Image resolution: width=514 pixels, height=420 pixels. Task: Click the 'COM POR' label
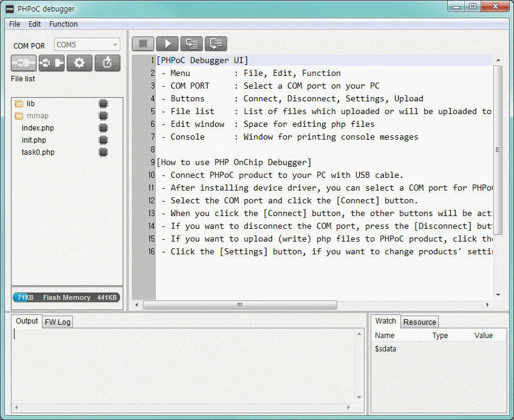click(x=29, y=46)
